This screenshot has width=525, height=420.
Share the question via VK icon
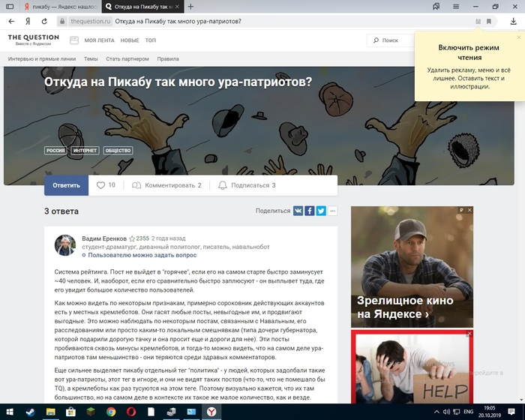click(x=298, y=211)
